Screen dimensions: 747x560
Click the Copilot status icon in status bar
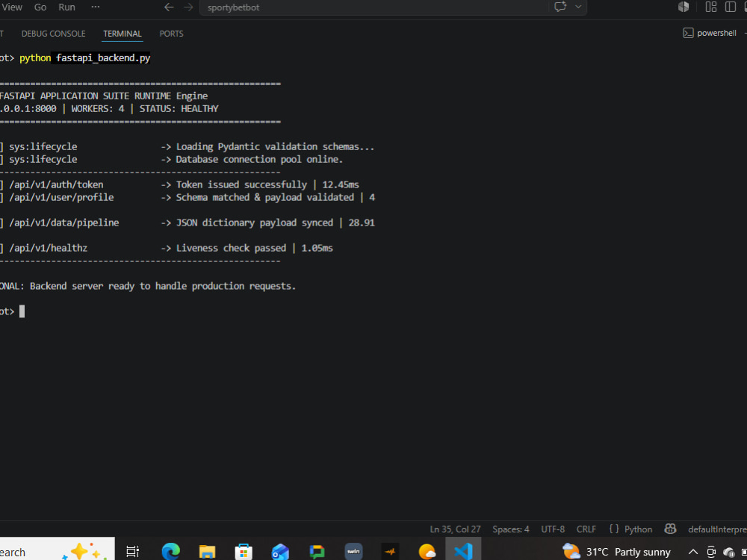pyautogui.click(x=670, y=529)
